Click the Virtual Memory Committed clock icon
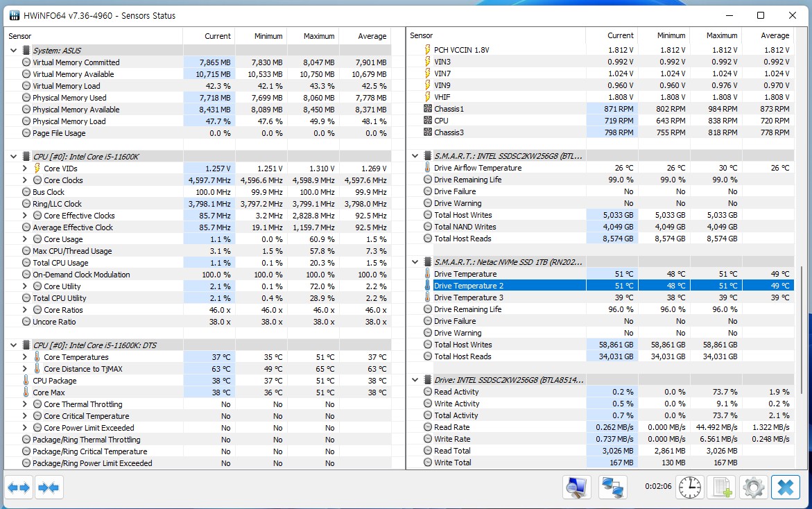 (26, 62)
